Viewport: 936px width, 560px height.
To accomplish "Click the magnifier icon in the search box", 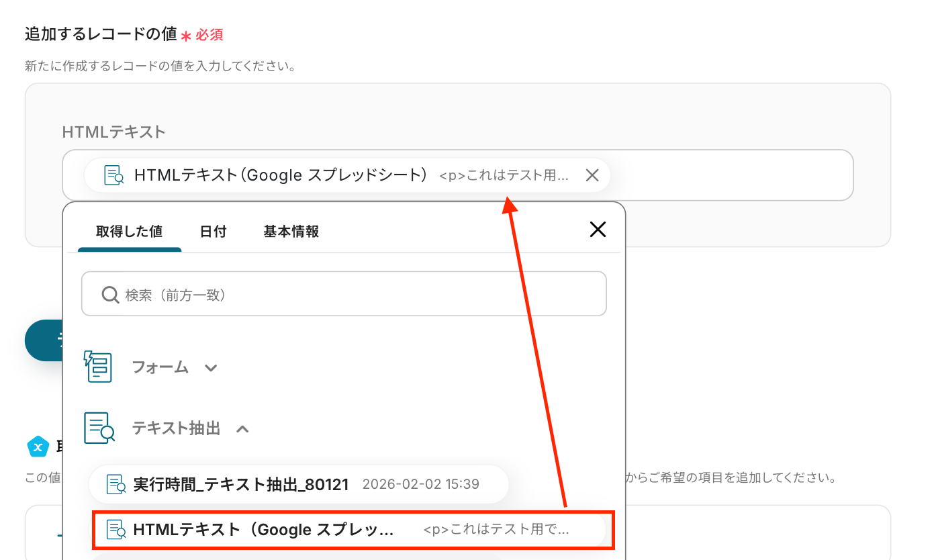I will (110, 294).
